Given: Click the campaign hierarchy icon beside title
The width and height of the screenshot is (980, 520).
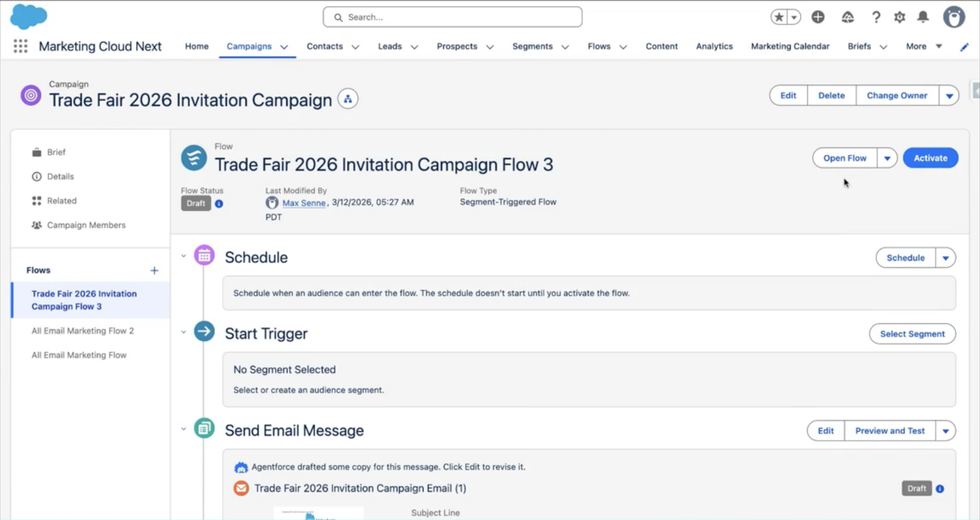Looking at the screenshot, I should click(x=348, y=99).
